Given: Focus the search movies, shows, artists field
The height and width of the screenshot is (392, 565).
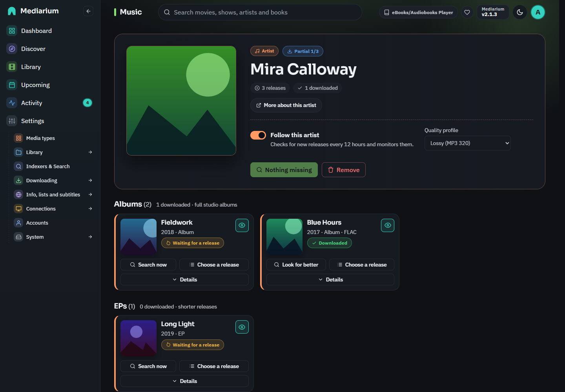Looking at the screenshot, I should (x=260, y=12).
